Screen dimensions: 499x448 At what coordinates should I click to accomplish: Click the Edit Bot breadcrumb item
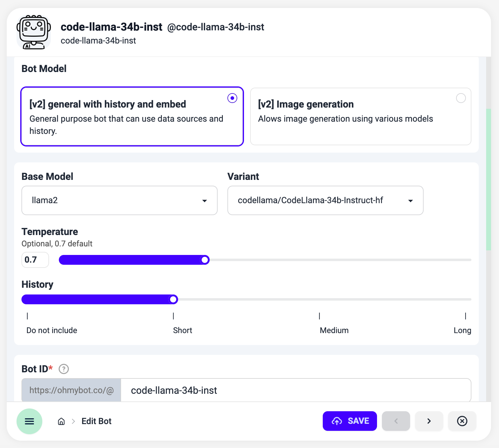tap(96, 421)
